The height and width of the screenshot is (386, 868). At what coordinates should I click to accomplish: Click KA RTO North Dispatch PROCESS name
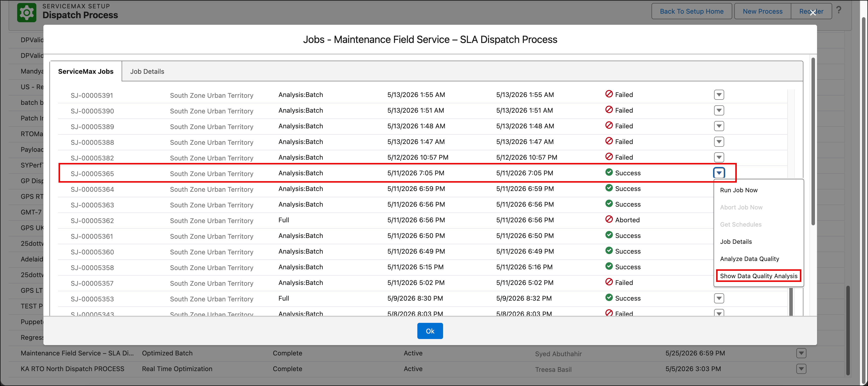[x=72, y=369]
